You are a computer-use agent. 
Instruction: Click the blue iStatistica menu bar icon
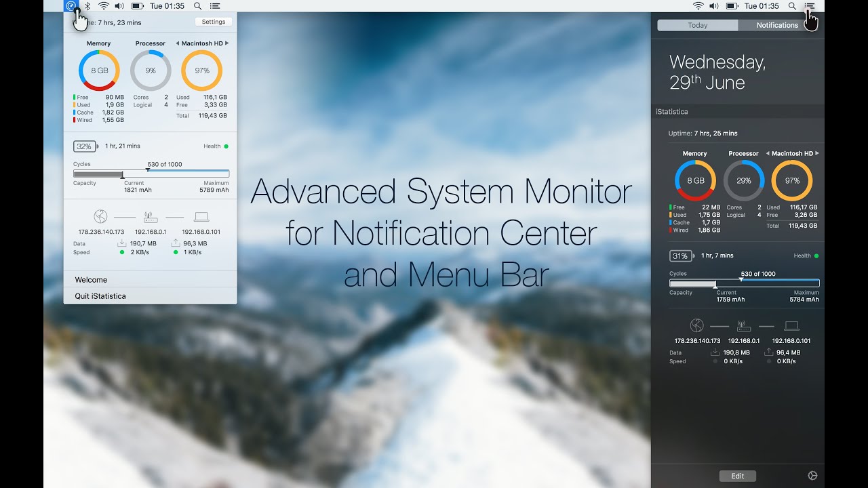pyautogui.click(x=71, y=6)
